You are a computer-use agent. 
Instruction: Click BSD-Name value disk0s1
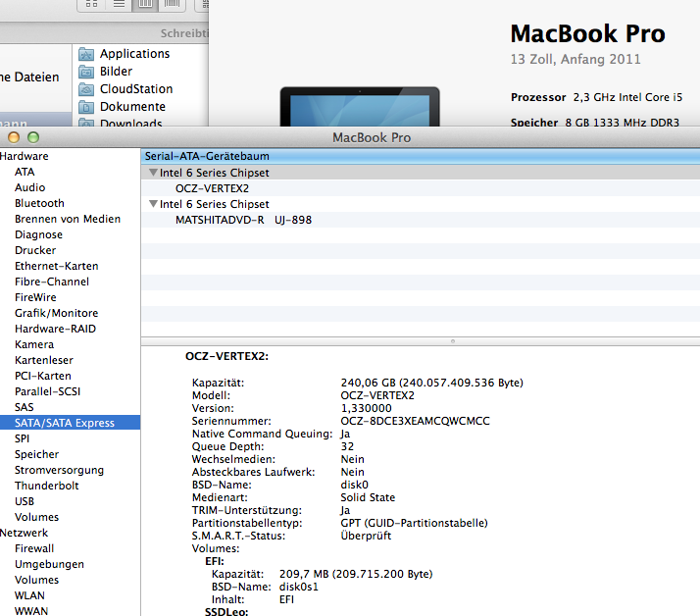click(x=299, y=587)
